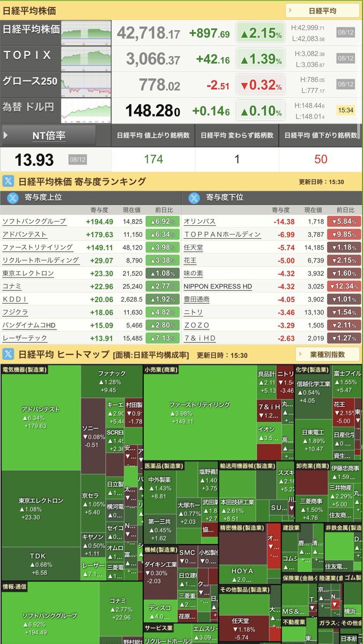Image resolution: width=363 pixels, height=644 pixels.
Task: Open KDDI link in ranking
Action: point(15,299)
